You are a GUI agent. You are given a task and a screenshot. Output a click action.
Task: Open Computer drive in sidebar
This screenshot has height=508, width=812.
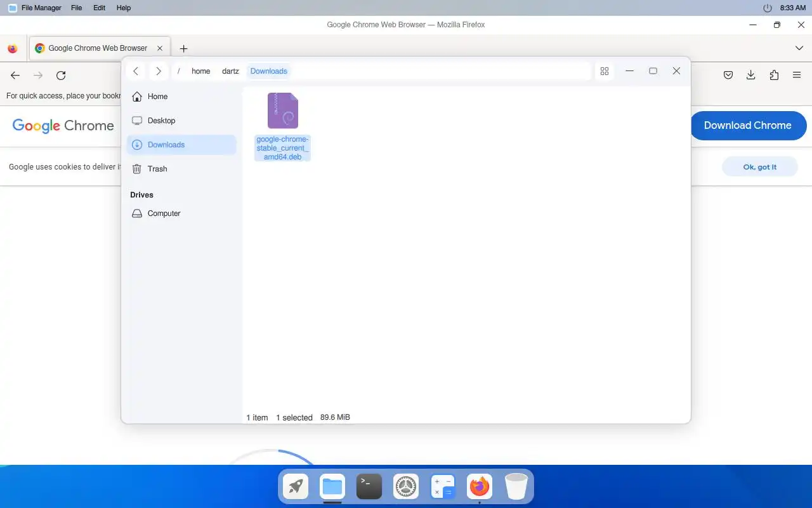click(x=181, y=213)
